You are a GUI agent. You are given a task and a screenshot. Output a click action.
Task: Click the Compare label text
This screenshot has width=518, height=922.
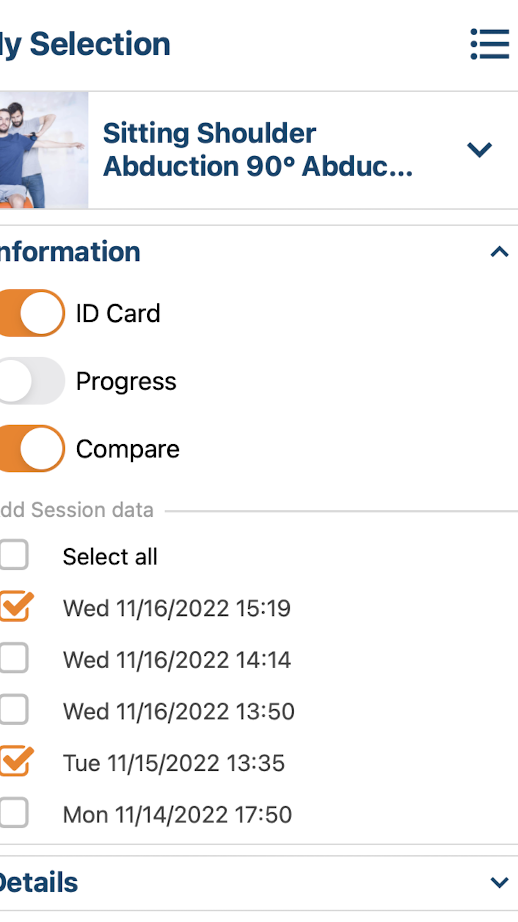click(x=128, y=449)
